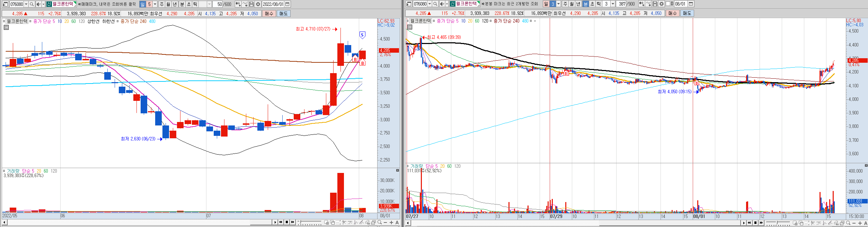The height and width of the screenshot is (227, 868).
Task: Expand stock code 076080 dropdown in right chart
Action: [x=429, y=4]
